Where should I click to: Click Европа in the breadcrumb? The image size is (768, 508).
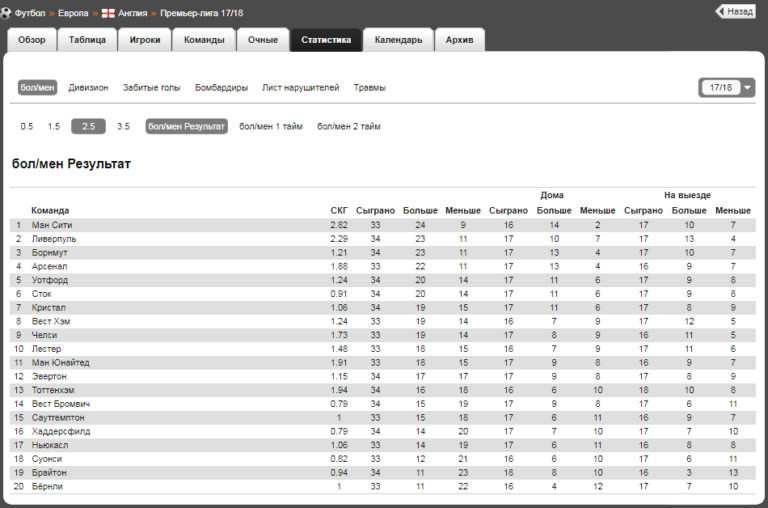pos(73,13)
